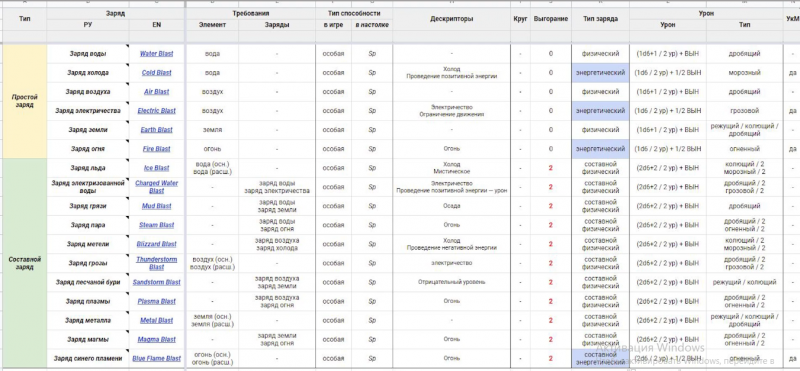
Task: Click the Fire Blast hyperlink
Action: pyautogui.click(x=157, y=149)
